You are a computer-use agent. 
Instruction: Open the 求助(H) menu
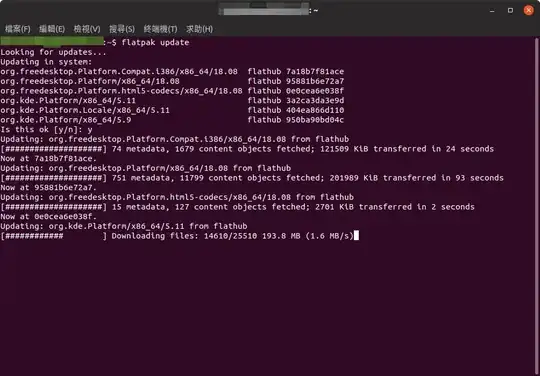pyautogui.click(x=199, y=29)
